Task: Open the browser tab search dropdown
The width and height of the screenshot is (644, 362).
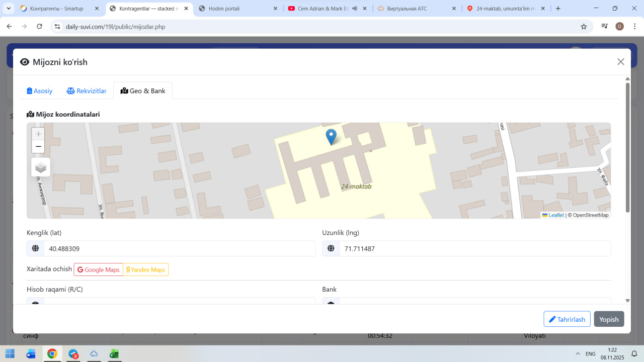Action: point(9,9)
